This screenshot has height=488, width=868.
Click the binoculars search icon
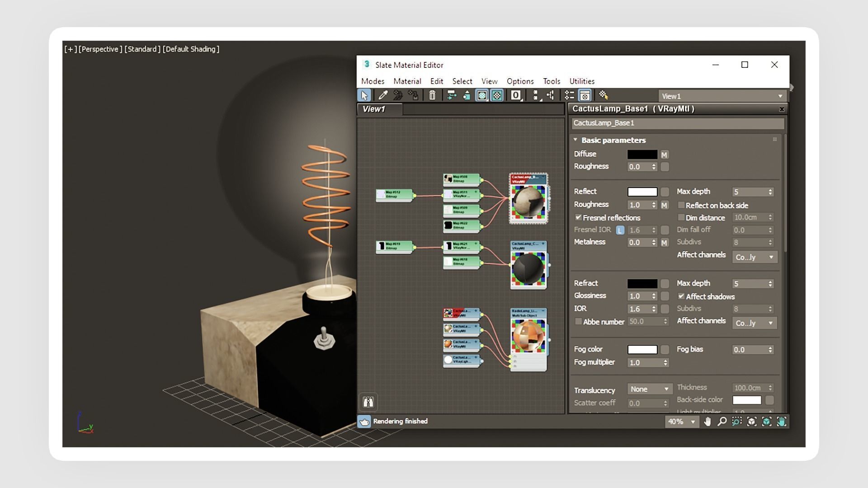368,402
